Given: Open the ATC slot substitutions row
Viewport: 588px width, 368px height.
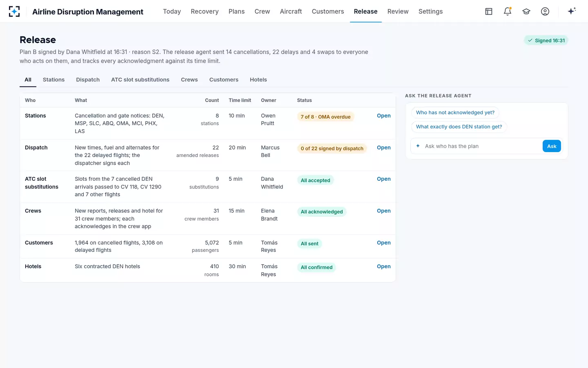Looking at the screenshot, I should click(384, 179).
